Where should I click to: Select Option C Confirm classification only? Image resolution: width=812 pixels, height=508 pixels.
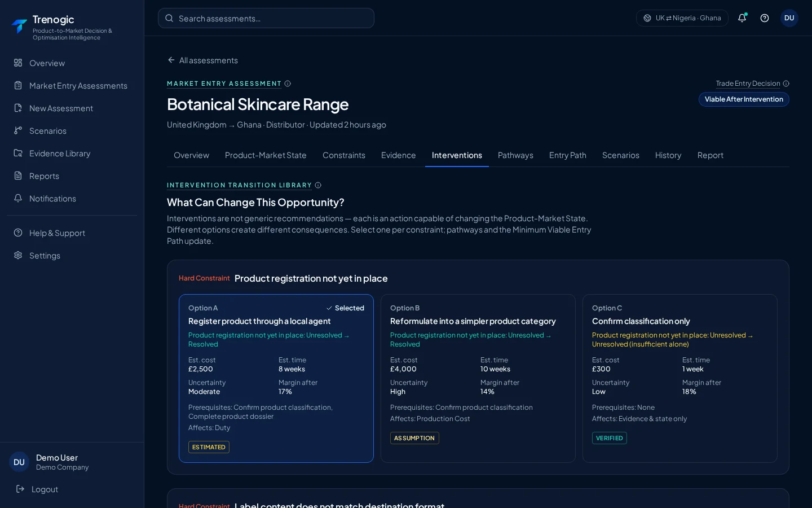(x=680, y=378)
